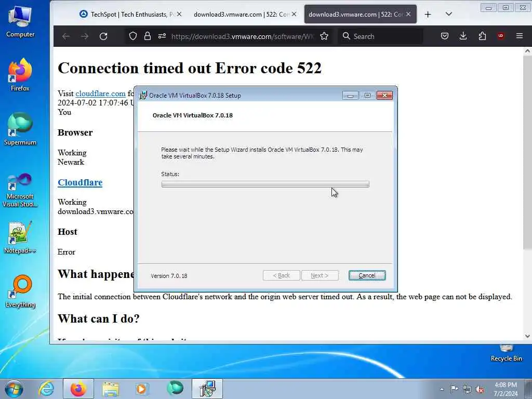The image size is (532, 399).
Task: Close the VirtualBox Setup dialog
Action: 384,96
